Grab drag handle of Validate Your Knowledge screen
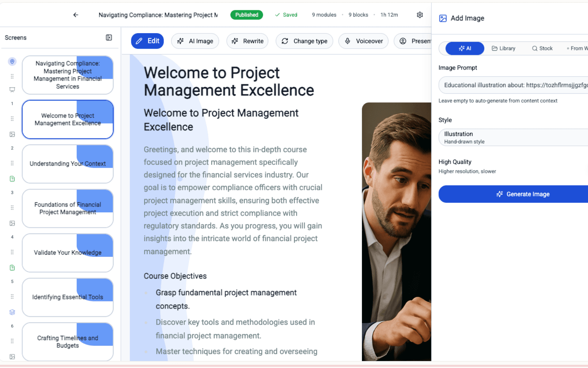 coord(12,252)
